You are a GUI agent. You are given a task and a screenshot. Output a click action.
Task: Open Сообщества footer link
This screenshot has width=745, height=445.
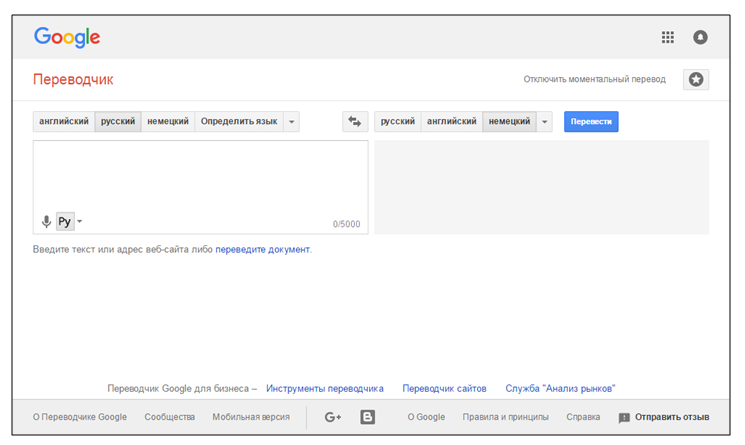click(170, 417)
